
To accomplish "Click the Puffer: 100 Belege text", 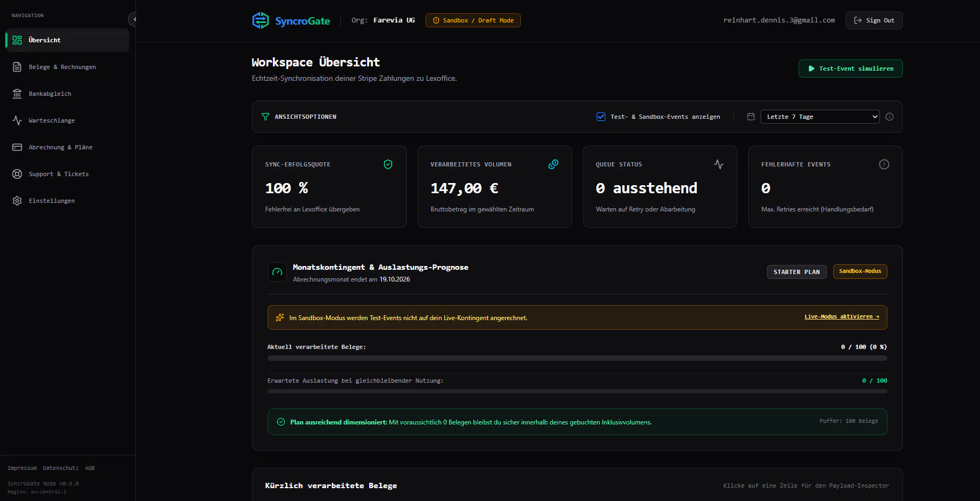I will click(849, 421).
